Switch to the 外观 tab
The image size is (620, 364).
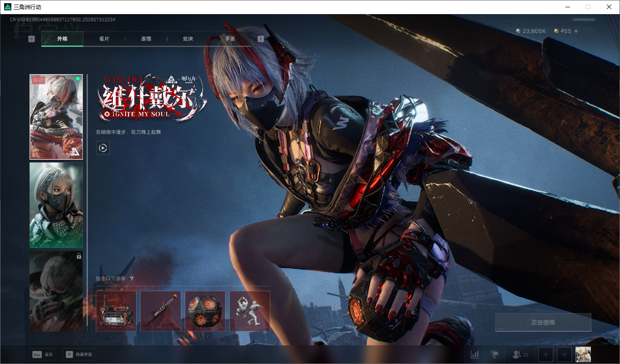62,39
